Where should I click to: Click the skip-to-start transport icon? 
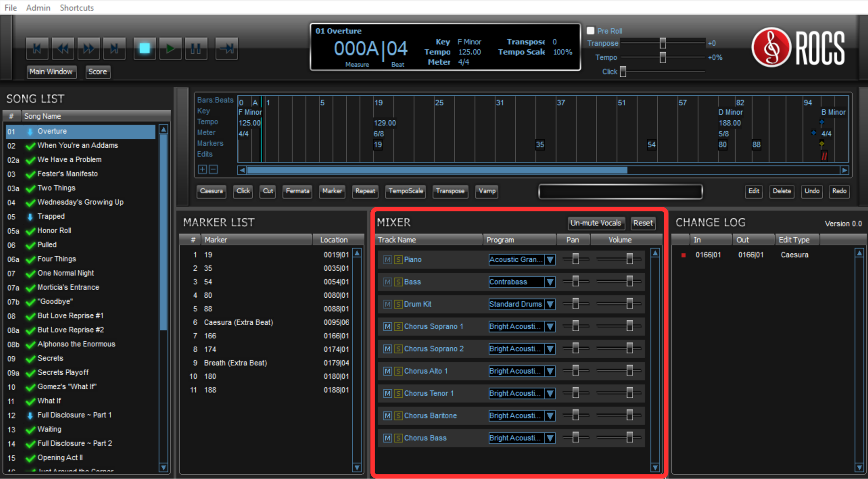pos(37,48)
